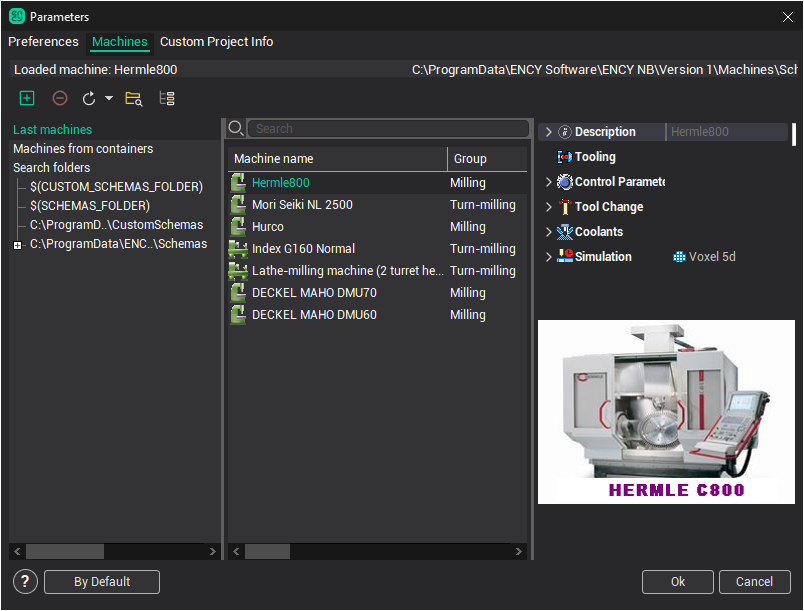The image size is (804, 611).
Task: Open the Custom Project Info tab
Action: [x=216, y=42]
